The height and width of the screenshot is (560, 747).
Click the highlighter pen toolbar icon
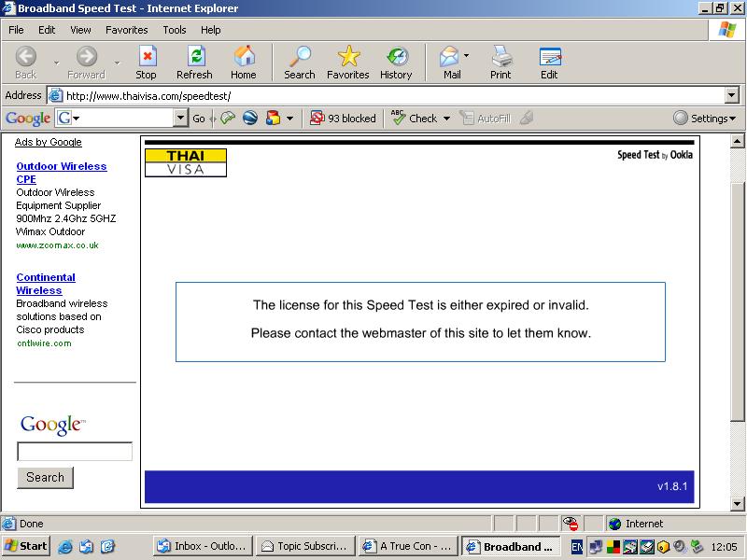(527, 118)
